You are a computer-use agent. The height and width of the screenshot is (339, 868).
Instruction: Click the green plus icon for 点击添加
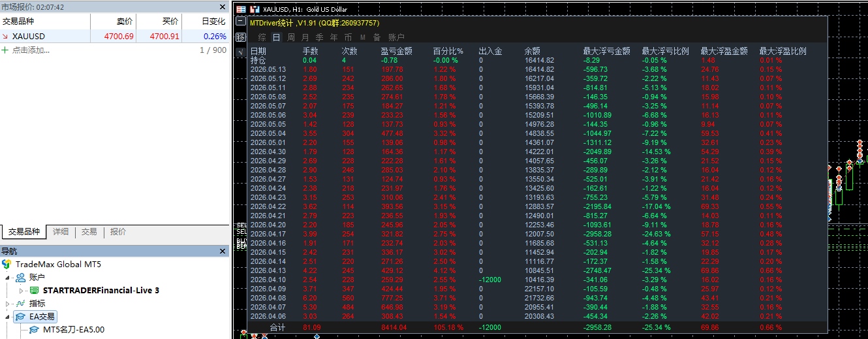6,50
